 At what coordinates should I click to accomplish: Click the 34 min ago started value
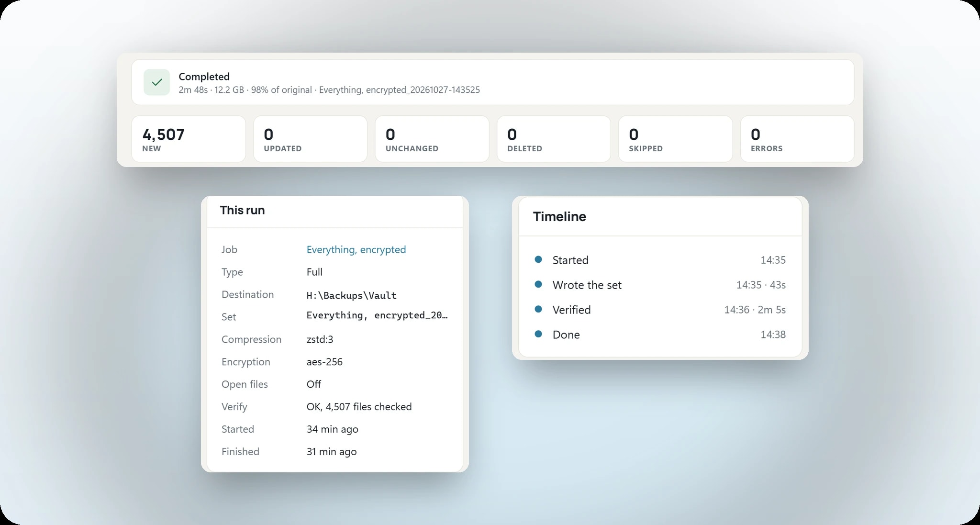pos(332,429)
